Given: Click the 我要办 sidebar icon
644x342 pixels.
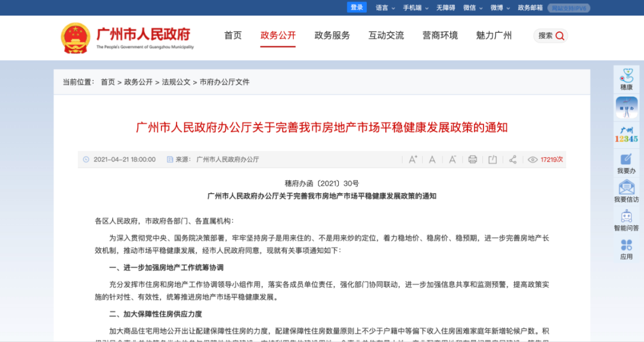Looking at the screenshot, I should (626, 163).
